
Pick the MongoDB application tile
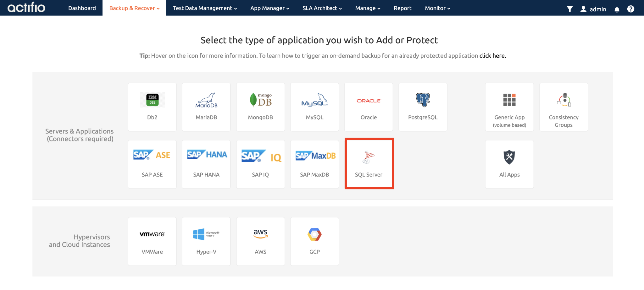(x=260, y=107)
